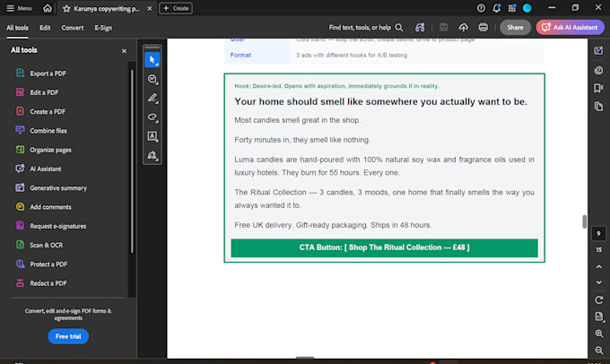Go to the next page with down chevron
The image size is (610, 364).
tap(598, 282)
